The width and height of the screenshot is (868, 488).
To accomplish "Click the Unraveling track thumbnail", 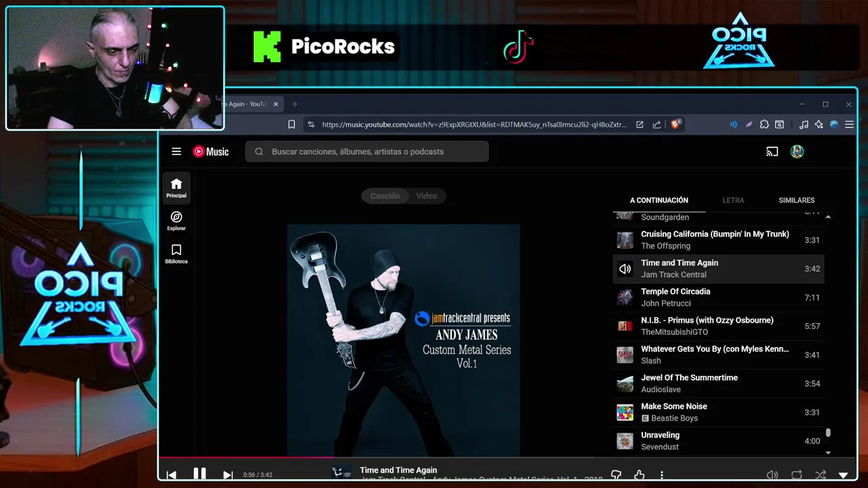I will pos(625,441).
